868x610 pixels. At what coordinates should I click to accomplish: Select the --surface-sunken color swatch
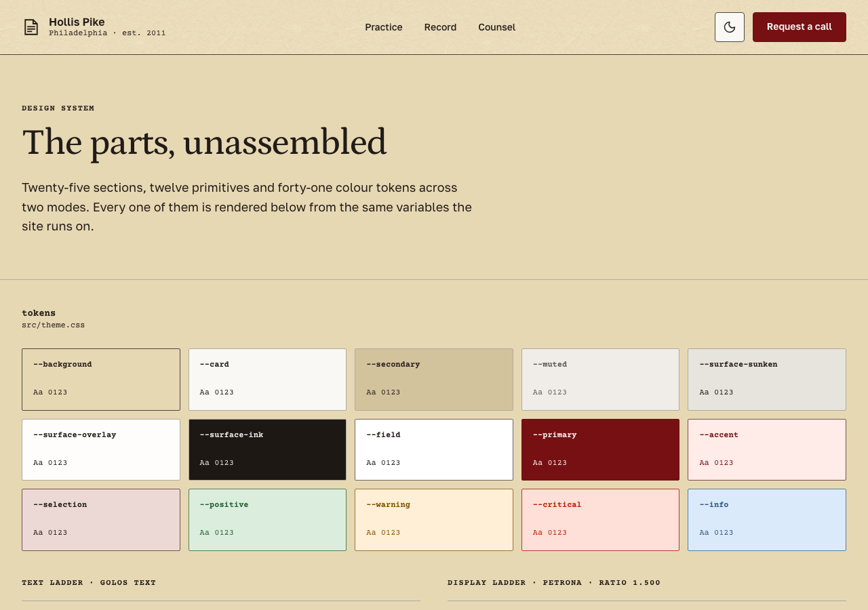(x=767, y=380)
